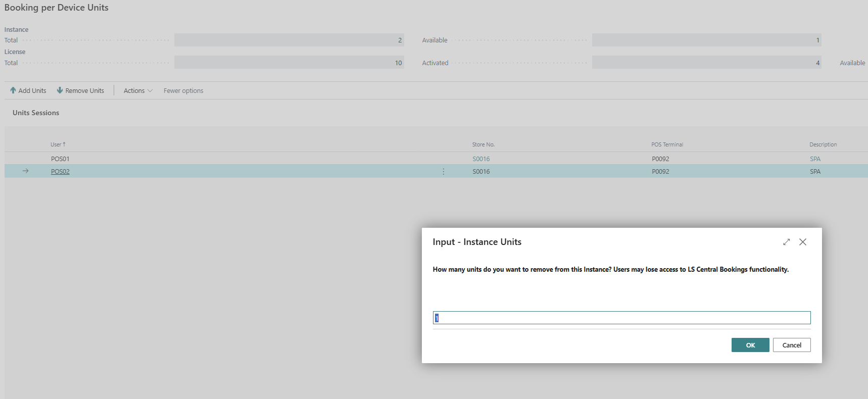Image resolution: width=868 pixels, height=399 pixels.
Task: Open the Actions dropdown menu
Action: pos(137,91)
